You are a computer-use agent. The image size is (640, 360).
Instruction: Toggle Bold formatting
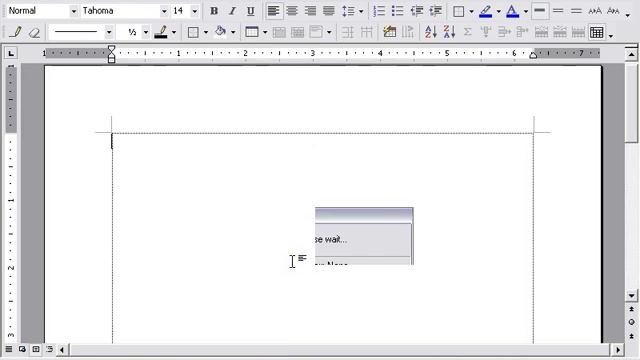click(x=213, y=11)
